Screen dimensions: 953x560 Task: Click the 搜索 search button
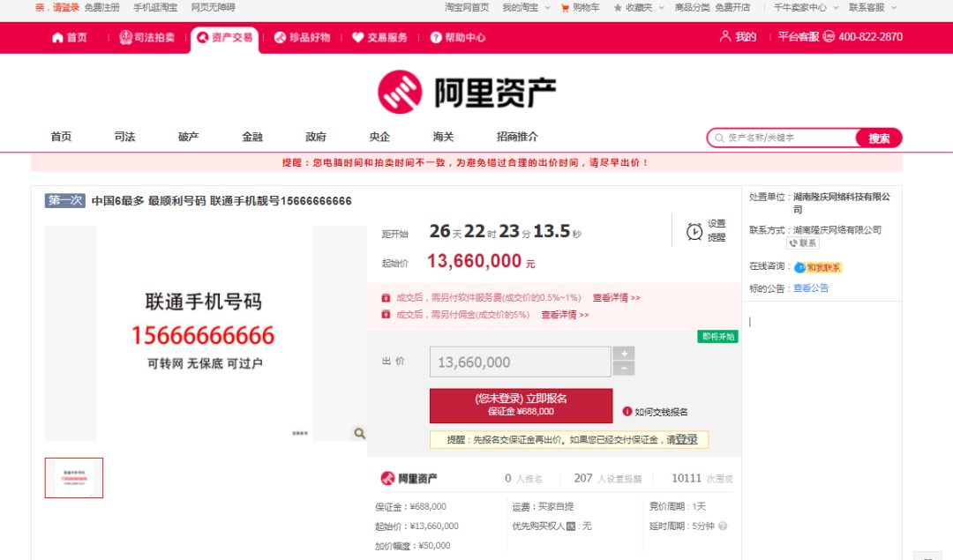(x=879, y=138)
